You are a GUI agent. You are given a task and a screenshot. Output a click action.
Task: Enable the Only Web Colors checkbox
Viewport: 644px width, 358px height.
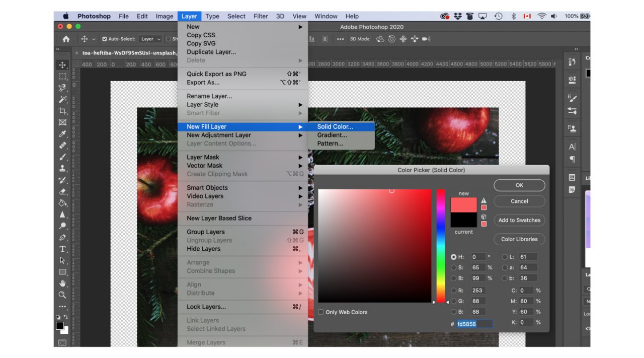pos(321,312)
